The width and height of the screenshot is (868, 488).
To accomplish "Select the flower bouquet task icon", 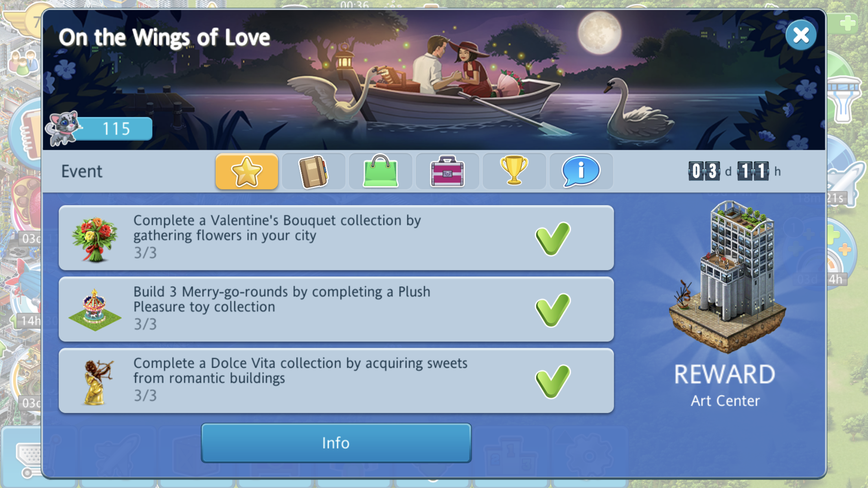I will pyautogui.click(x=95, y=238).
